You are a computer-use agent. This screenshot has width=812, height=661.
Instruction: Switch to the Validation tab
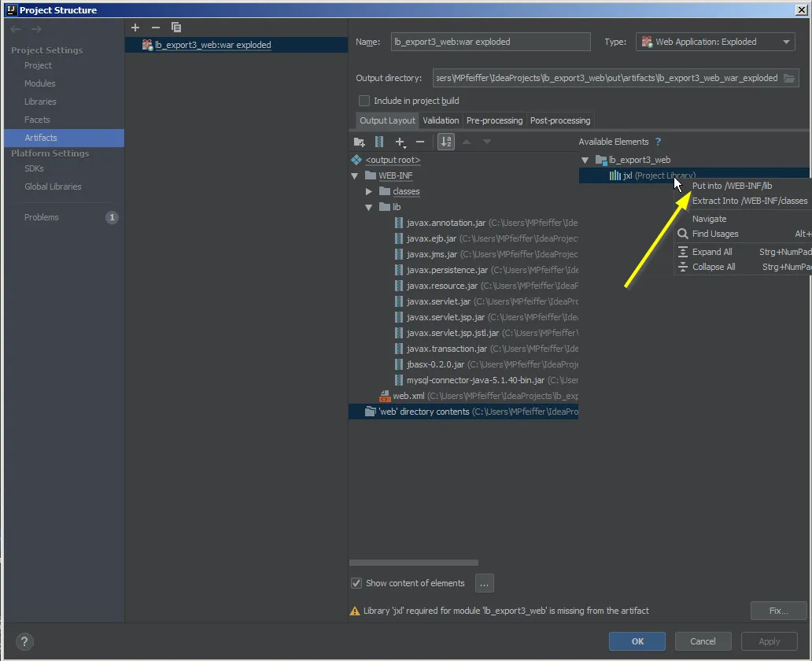(441, 120)
